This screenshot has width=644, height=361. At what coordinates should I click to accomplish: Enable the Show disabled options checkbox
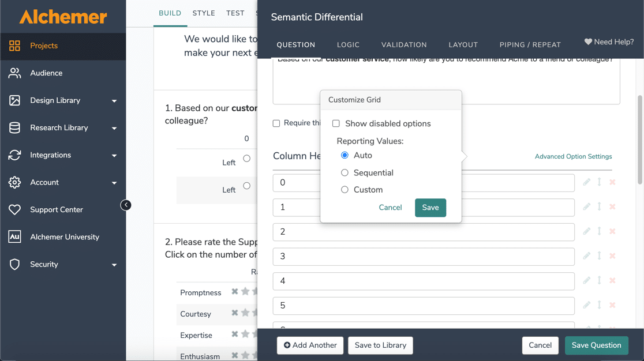[336, 123]
